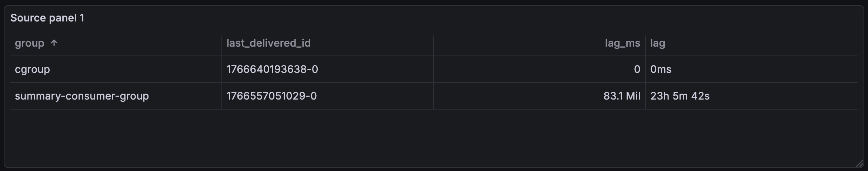Click the lag column header
Screen dimensions: 868x171
658,43
